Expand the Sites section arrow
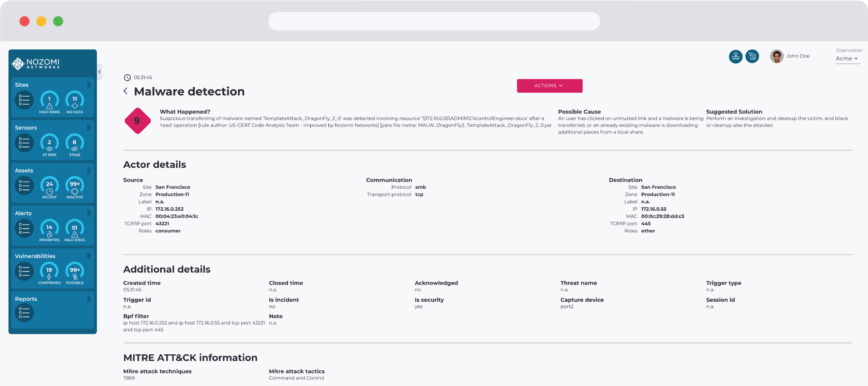868x386 pixels. 89,85
